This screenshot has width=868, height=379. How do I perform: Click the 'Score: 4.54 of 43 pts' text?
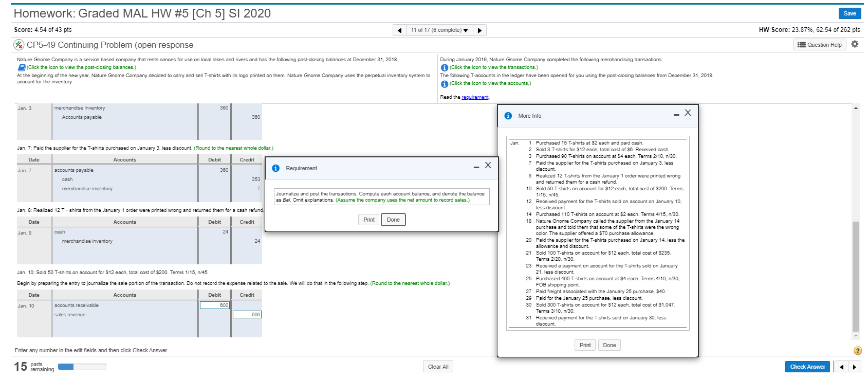(x=43, y=30)
